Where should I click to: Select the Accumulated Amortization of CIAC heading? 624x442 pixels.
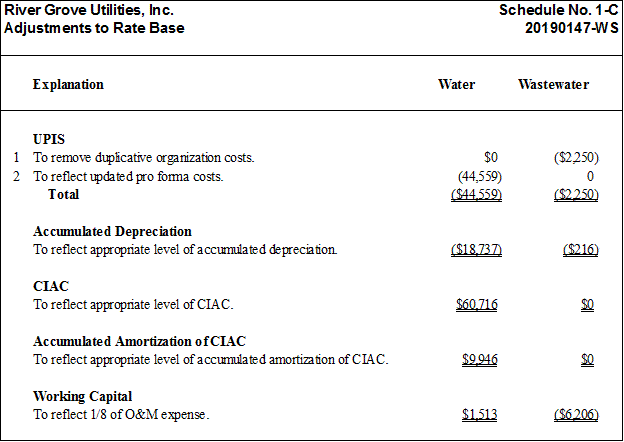(139, 341)
